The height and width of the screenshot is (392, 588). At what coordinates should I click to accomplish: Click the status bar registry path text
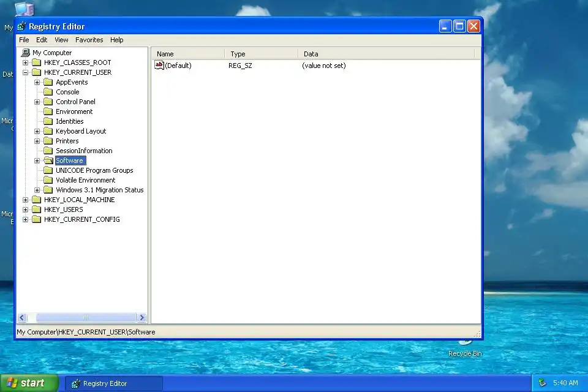pos(86,332)
